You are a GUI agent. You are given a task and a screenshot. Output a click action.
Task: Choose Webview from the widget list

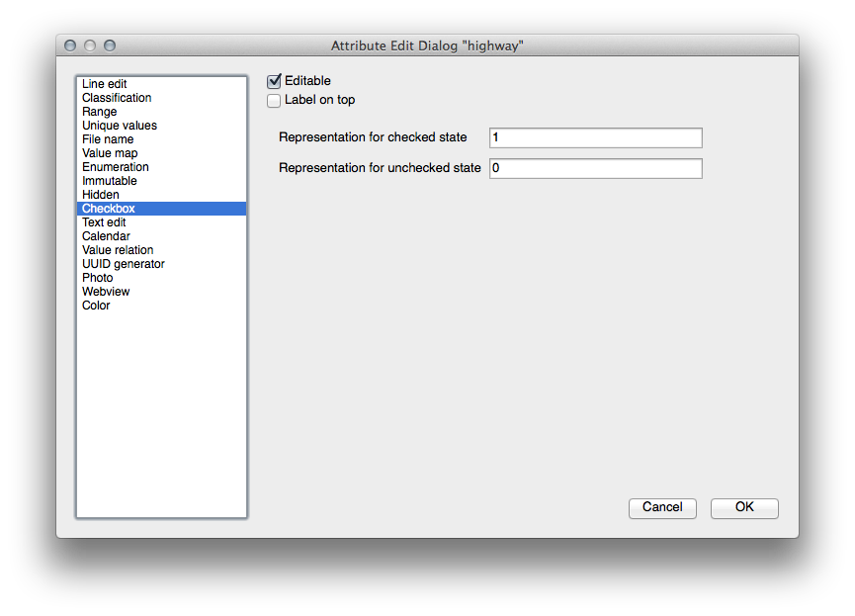pos(106,292)
